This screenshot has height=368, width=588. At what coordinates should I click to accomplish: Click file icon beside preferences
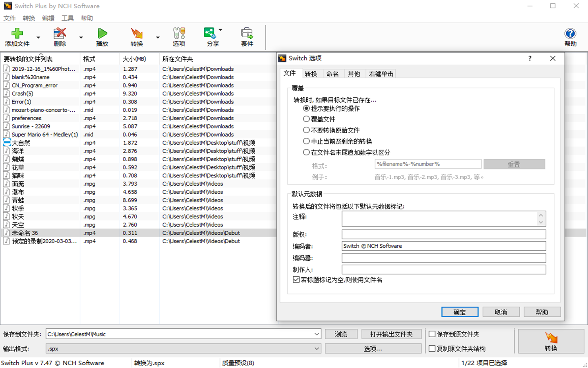pos(7,118)
